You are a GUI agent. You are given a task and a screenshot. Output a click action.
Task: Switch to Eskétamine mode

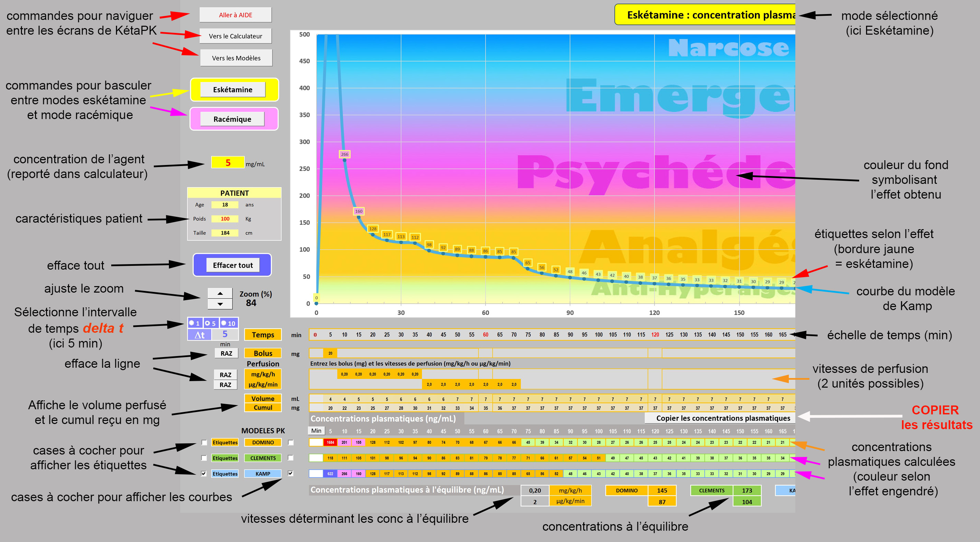click(232, 90)
